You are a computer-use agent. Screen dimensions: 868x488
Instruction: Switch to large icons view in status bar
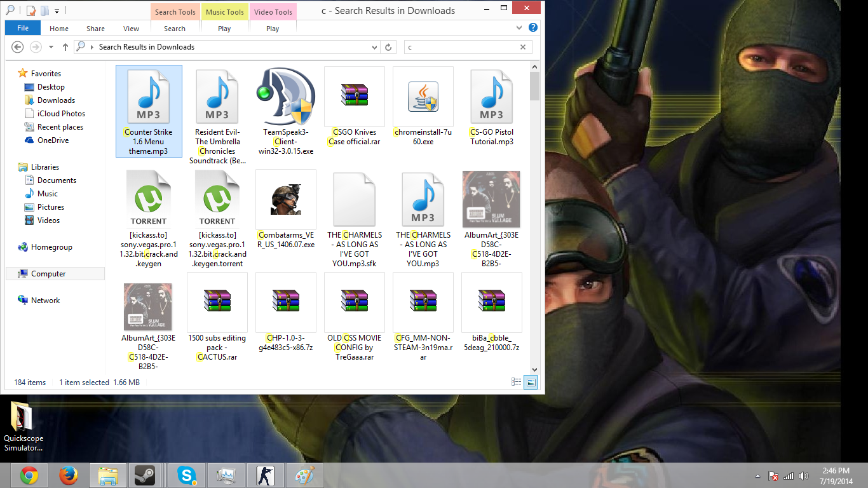click(x=531, y=383)
